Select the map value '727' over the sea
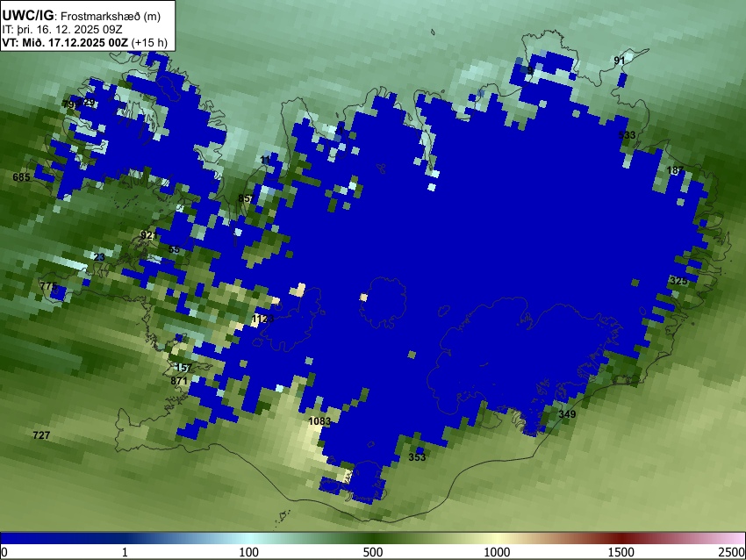 41,434
